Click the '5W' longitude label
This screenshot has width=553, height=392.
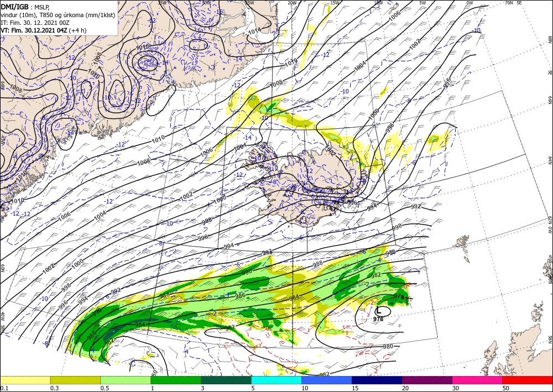pyautogui.click(x=422, y=3)
